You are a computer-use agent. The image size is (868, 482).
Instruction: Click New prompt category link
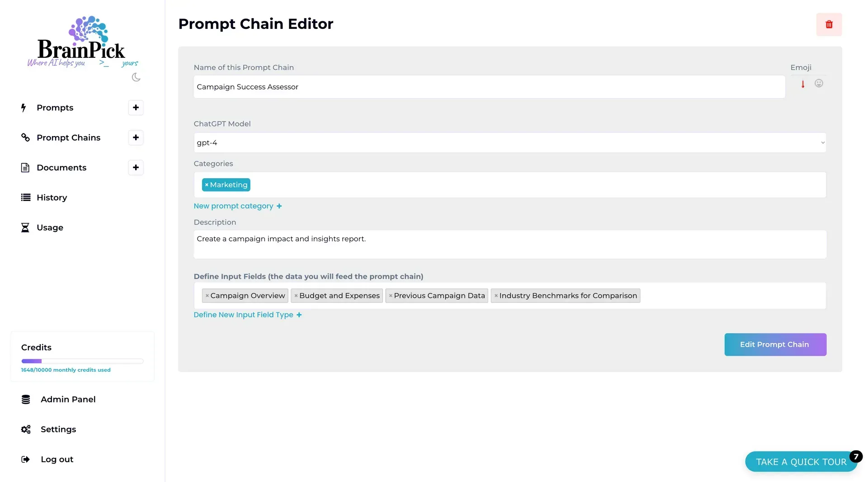(238, 206)
